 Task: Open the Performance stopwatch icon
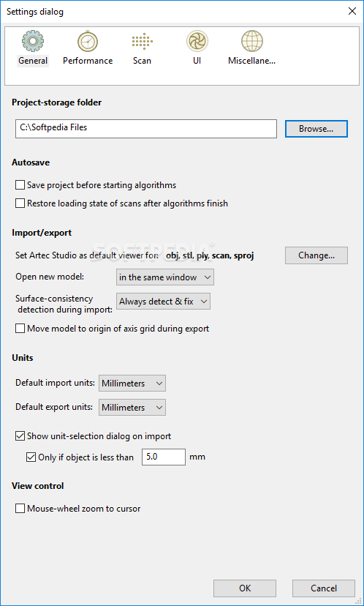click(88, 41)
